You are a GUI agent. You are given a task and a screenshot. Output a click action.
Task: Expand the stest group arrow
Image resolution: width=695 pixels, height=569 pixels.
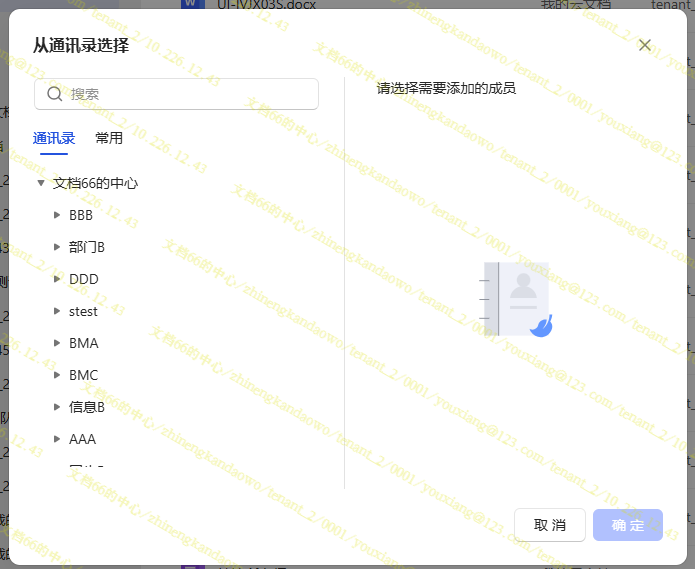coord(57,311)
